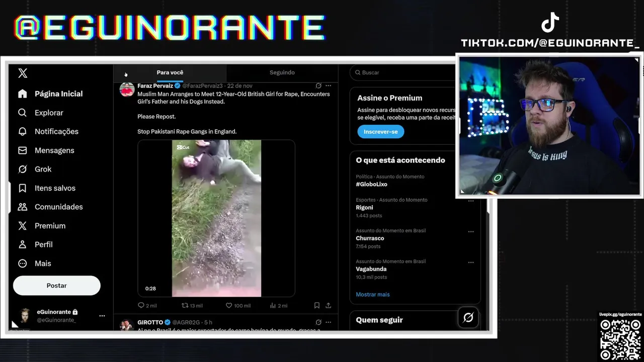Screen dimensions: 644x362
Task: Open the Notificações bell icon
Action: pyautogui.click(x=22, y=132)
